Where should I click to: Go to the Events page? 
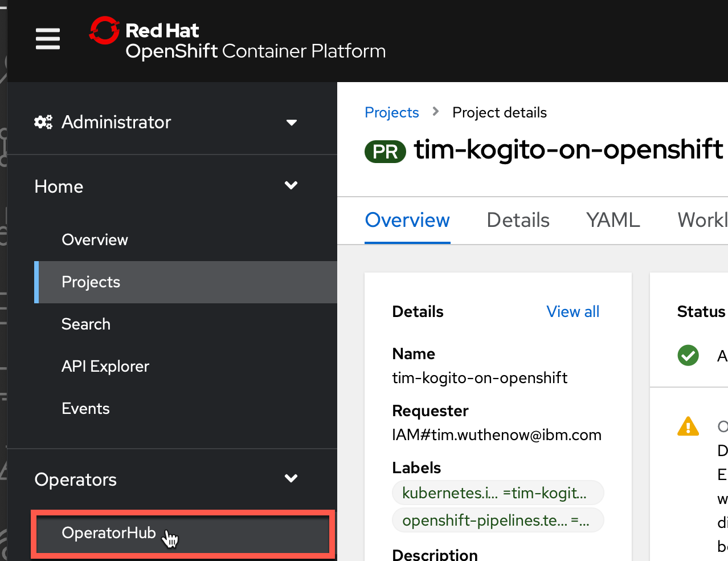(x=85, y=408)
